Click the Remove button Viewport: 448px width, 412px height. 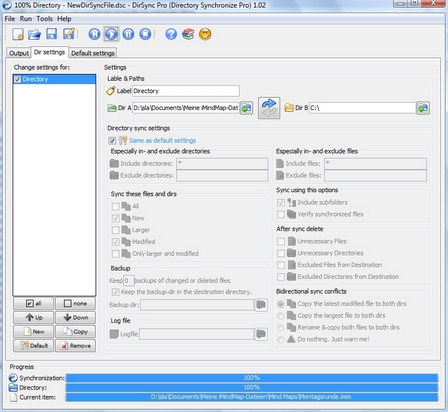click(75, 346)
